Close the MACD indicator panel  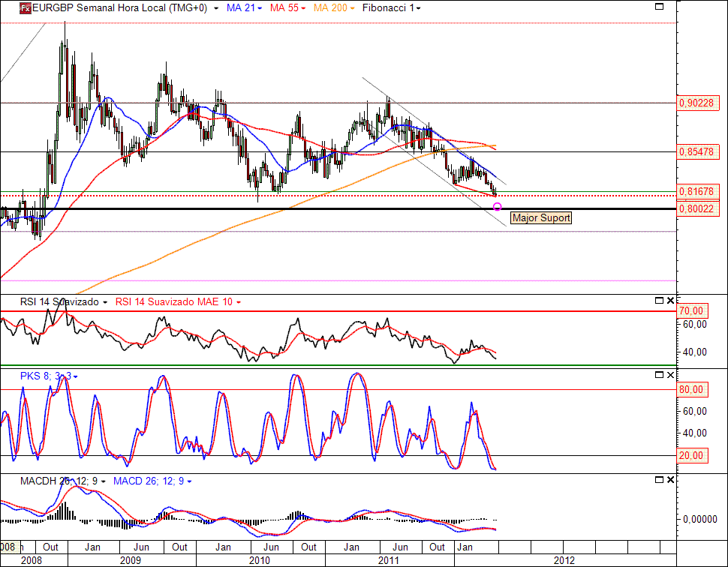(x=670, y=480)
